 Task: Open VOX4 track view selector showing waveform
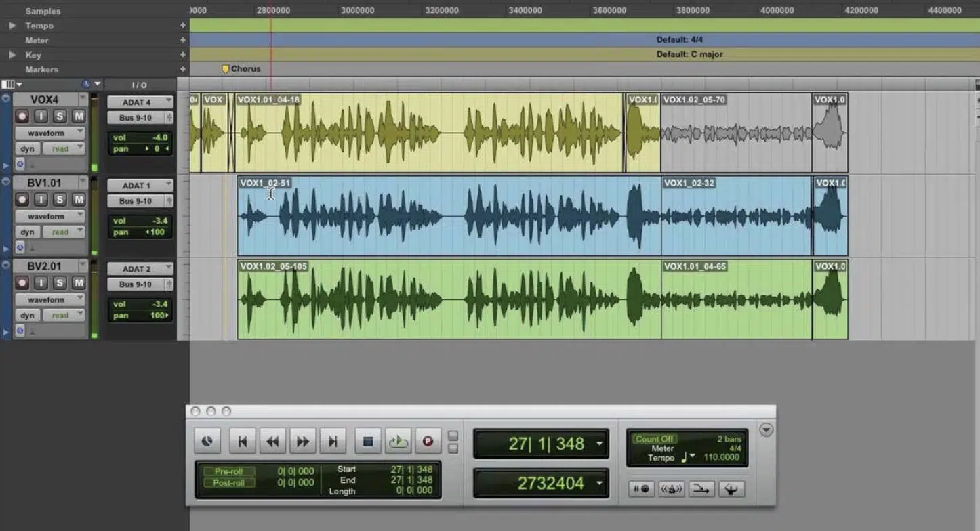coord(49,133)
